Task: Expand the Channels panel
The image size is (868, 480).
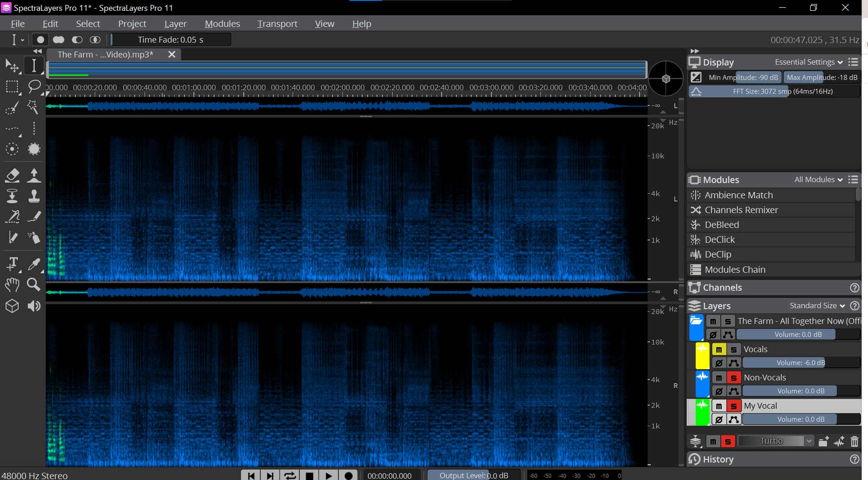Action: point(722,287)
